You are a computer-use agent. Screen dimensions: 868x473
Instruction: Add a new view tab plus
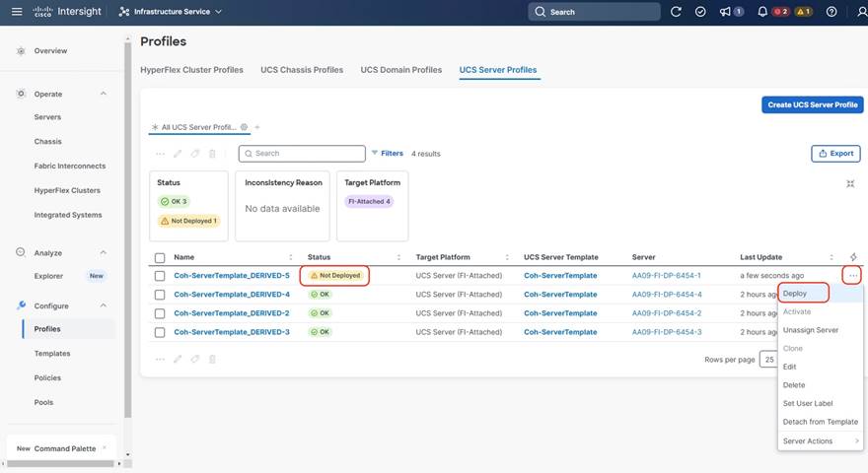[x=256, y=127]
